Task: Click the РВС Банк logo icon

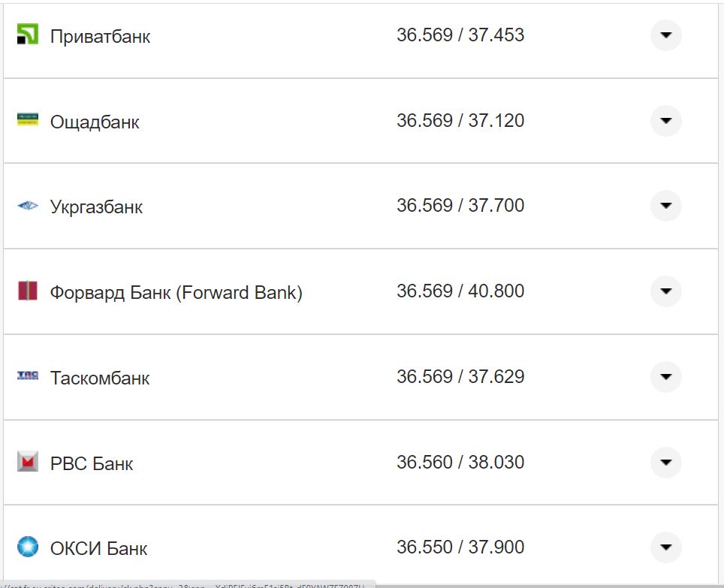Action: click(x=27, y=461)
